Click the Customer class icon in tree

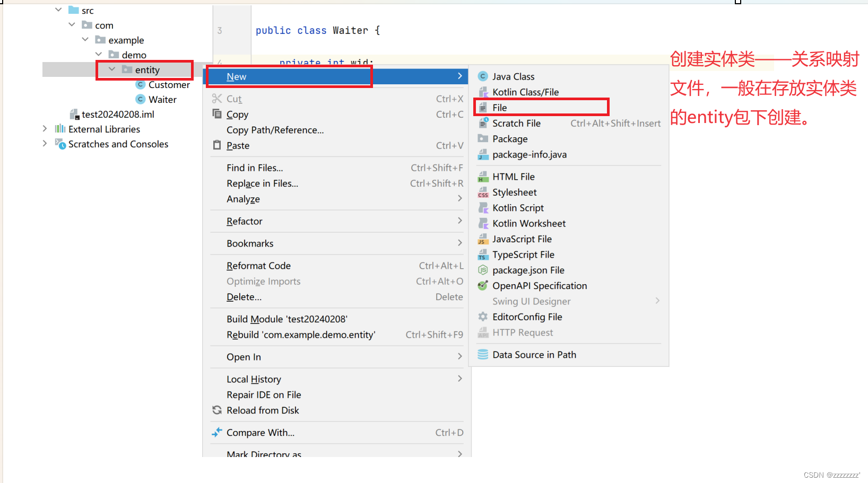(x=141, y=84)
